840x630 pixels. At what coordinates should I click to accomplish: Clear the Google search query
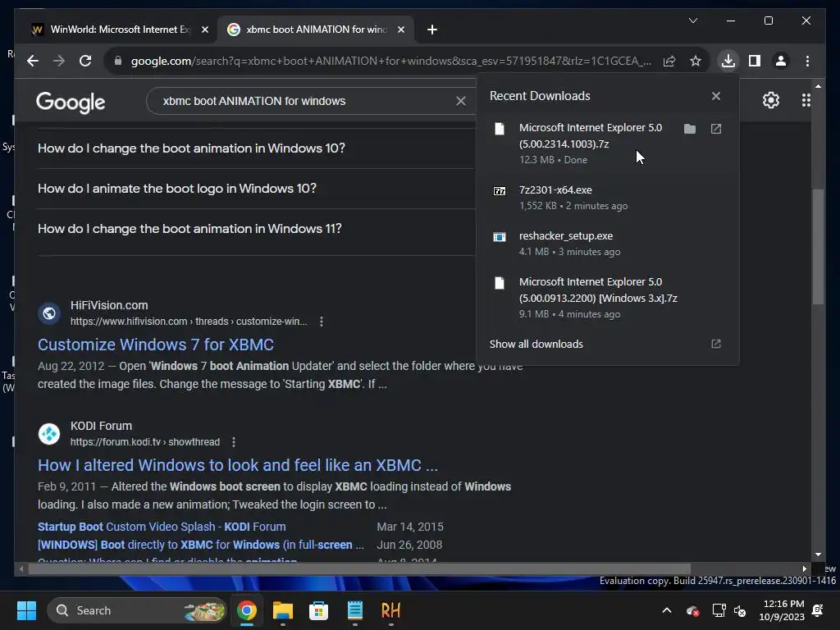461,101
